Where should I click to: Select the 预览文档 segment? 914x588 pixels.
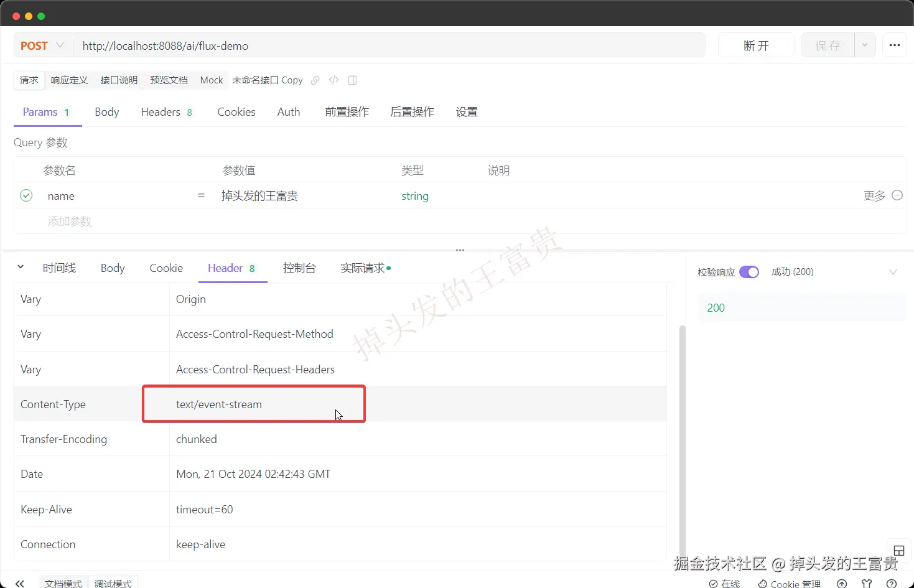[169, 80]
